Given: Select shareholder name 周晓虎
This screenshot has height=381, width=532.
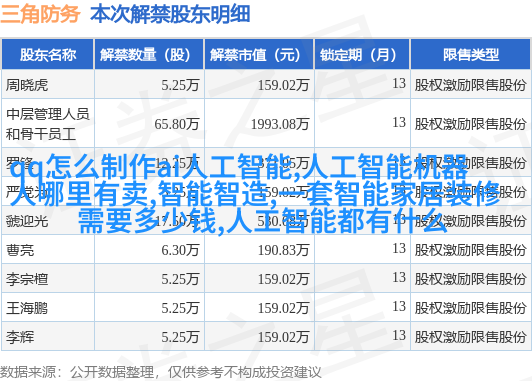Looking at the screenshot, I should (27, 85).
